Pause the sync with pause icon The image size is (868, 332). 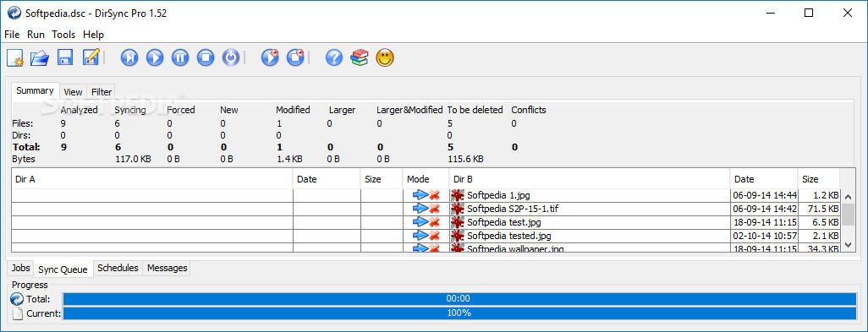(x=180, y=57)
